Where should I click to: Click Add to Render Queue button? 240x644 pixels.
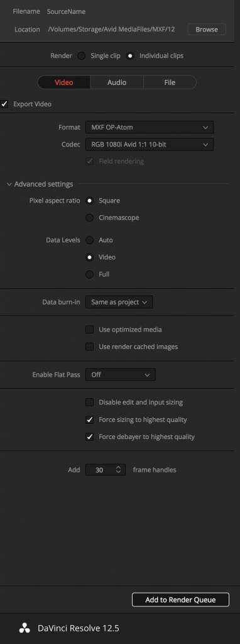180,599
